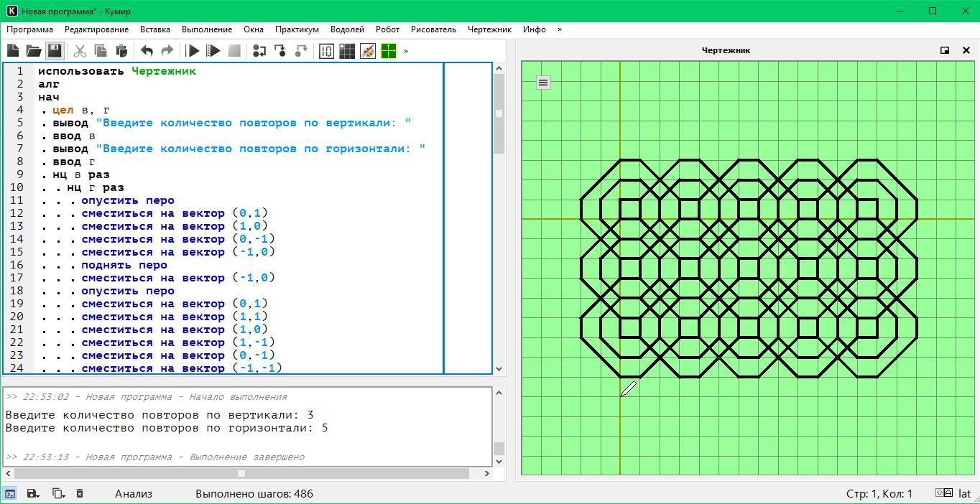Screen dimensions: 980x504
Task: Start the step-by-step run with the striped play icon
Action: [213, 51]
